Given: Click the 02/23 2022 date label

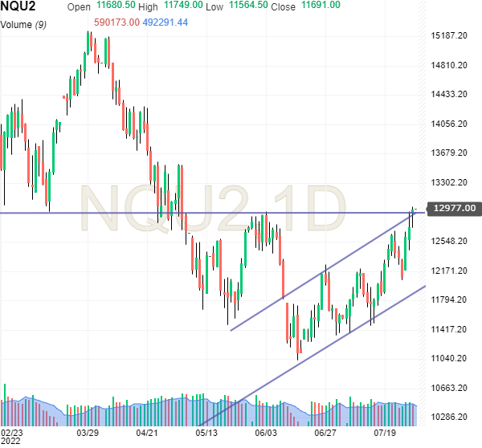Looking at the screenshot, I should (13, 436).
